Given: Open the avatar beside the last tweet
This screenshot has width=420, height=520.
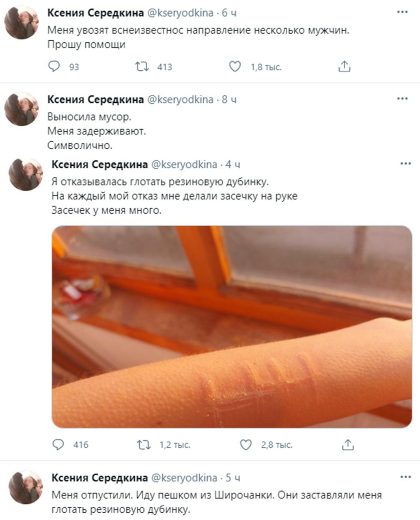Looking at the screenshot, I should click(x=26, y=487).
